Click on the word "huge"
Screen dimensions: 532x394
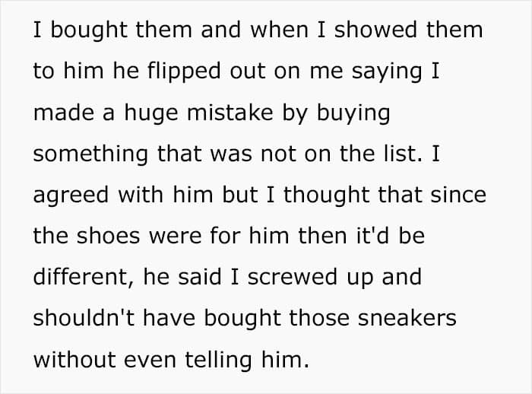[x=145, y=114]
